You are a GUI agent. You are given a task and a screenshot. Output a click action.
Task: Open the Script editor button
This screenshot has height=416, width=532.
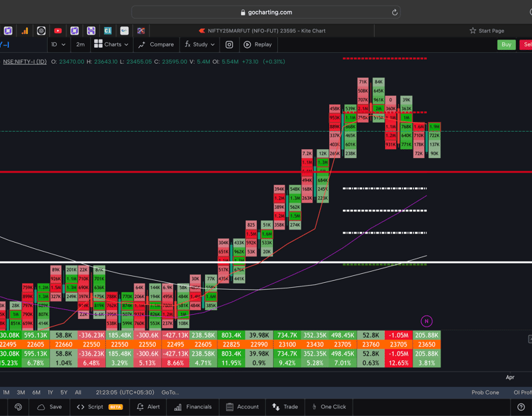click(100, 407)
